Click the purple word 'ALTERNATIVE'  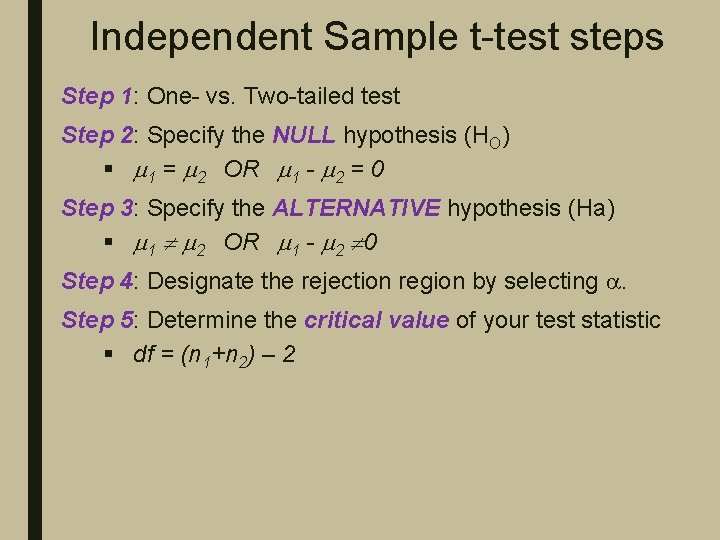356,208
